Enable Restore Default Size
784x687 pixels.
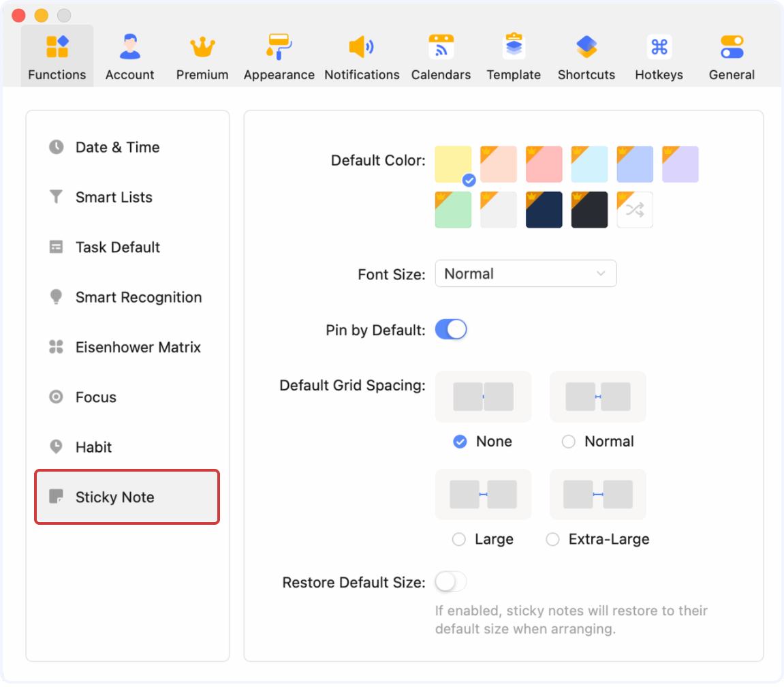tap(450, 581)
